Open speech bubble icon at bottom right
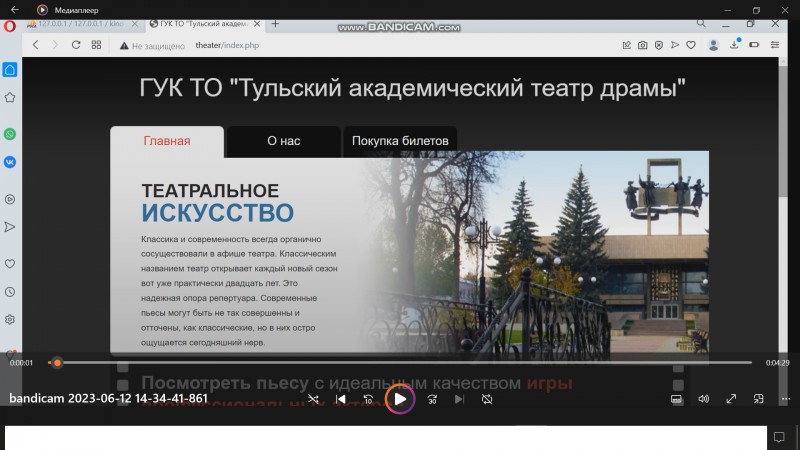 click(779, 437)
